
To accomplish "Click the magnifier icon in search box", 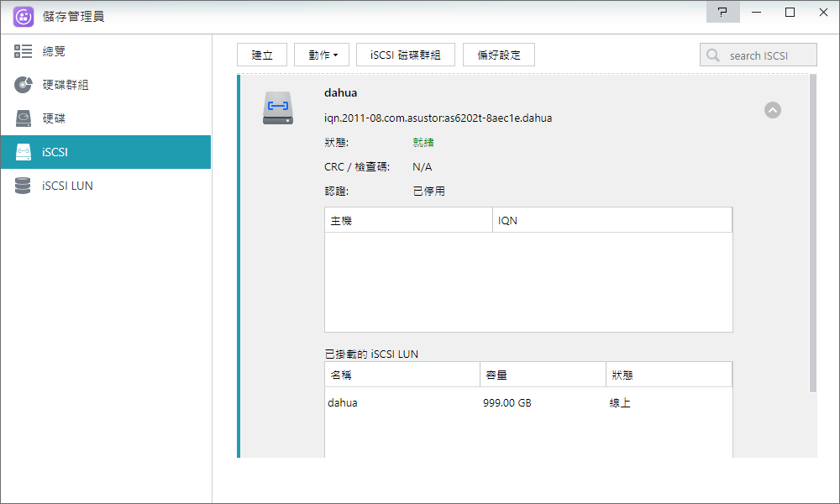I will [x=713, y=55].
